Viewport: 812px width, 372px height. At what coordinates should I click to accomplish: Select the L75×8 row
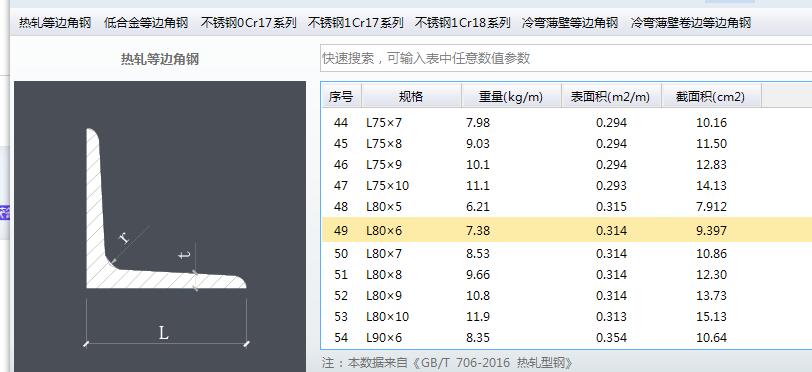click(x=567, y=144)
